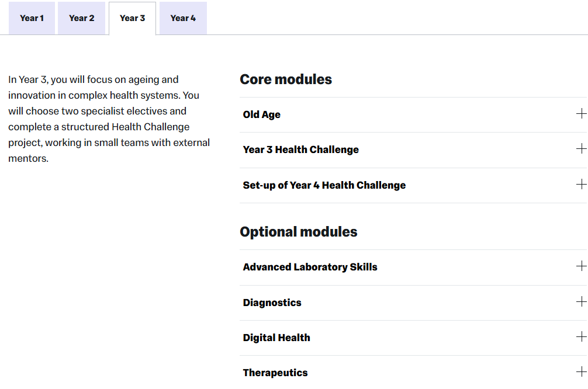Expand the Diagnostics module title
588x389 pixels.
[x=272, y=303]
